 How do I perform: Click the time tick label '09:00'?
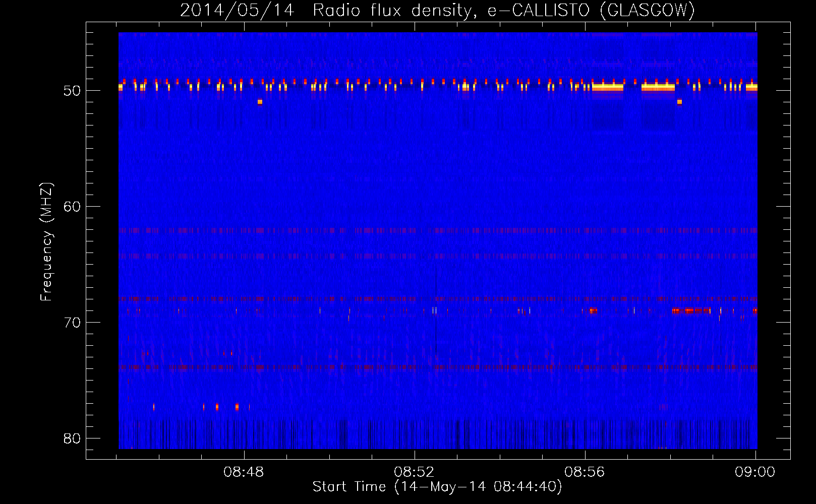[755, 472]
